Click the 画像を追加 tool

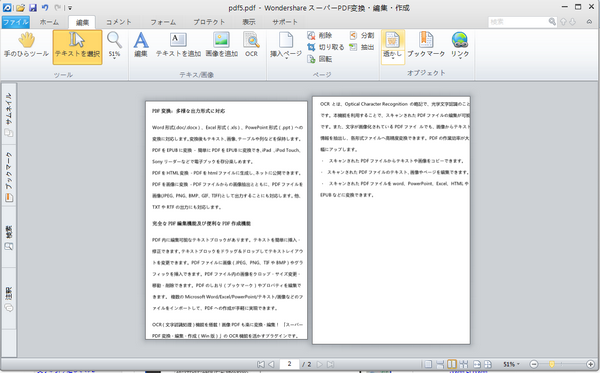(222, 45)
